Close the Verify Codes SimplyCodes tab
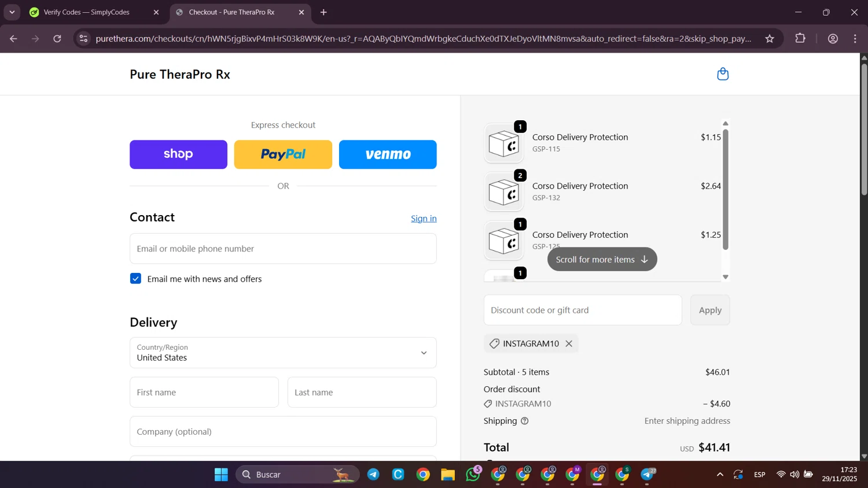This screenshot has width=868, height=488. coord(156,12)
